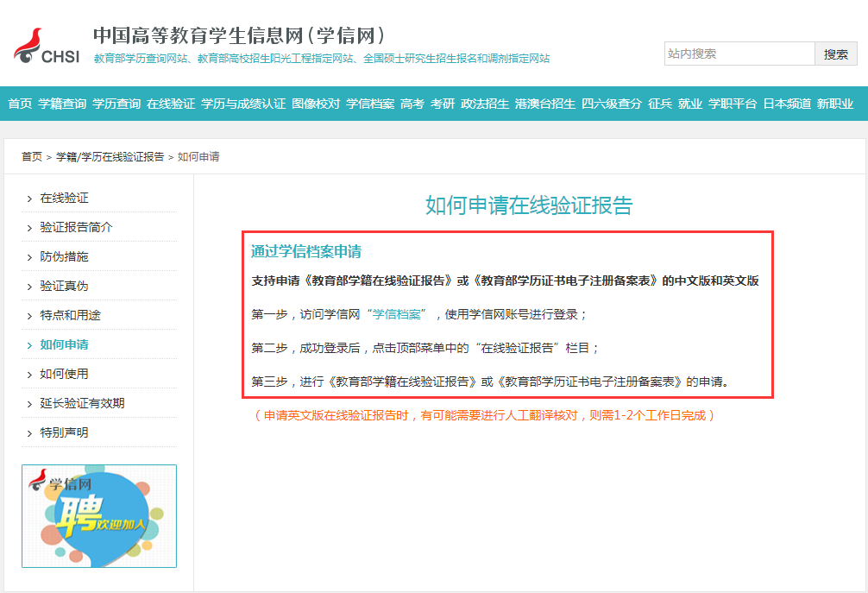The image size is (868, 593).
Task: Click chevron arrow beside 如何使用
Action: pyautogui.click(x=30, y=375)
